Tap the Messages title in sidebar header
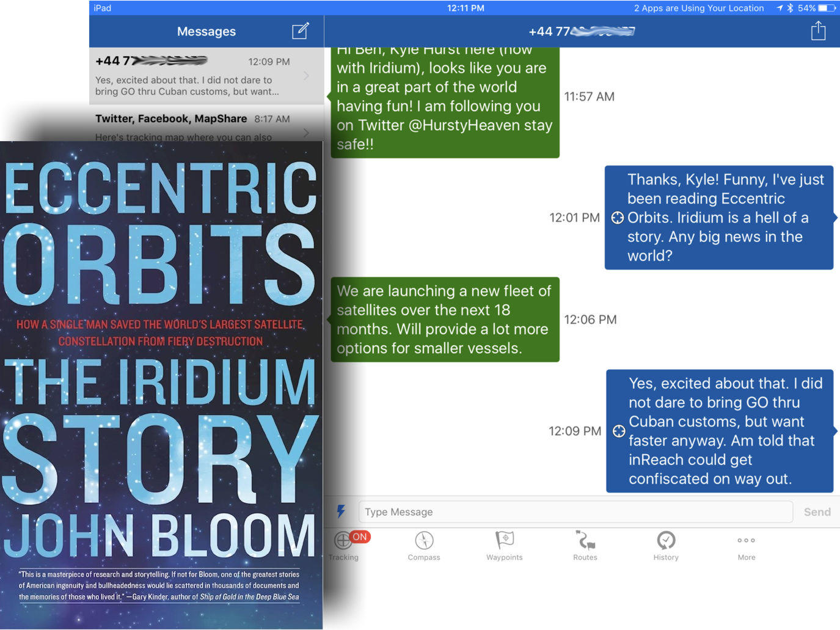Image resolution: width=840 pixels, height=630 pixels. coord(206,31)
